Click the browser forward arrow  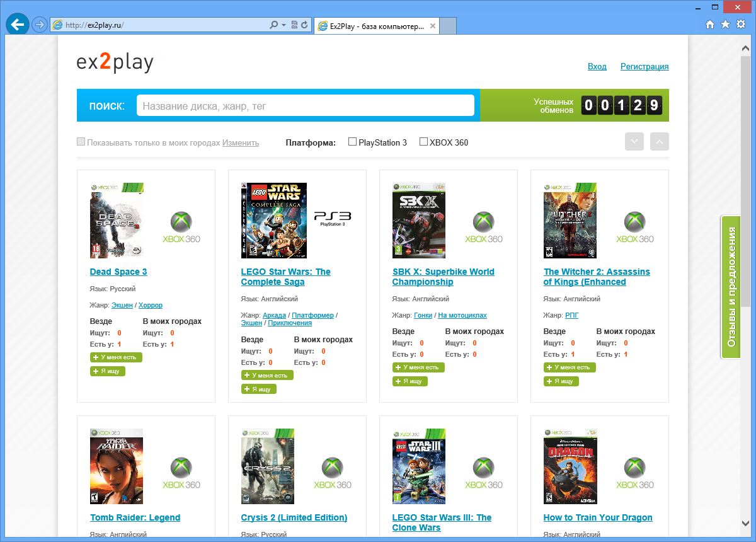point(40,25)
